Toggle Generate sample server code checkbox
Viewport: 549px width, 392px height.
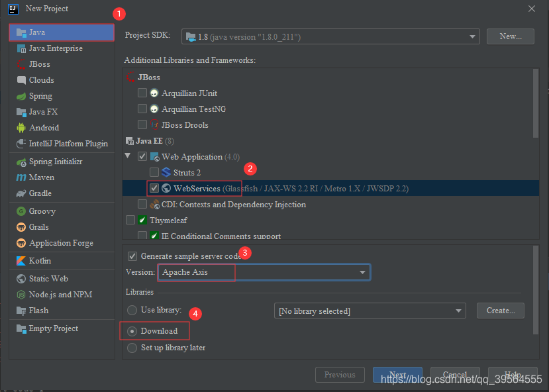(132, 256)
